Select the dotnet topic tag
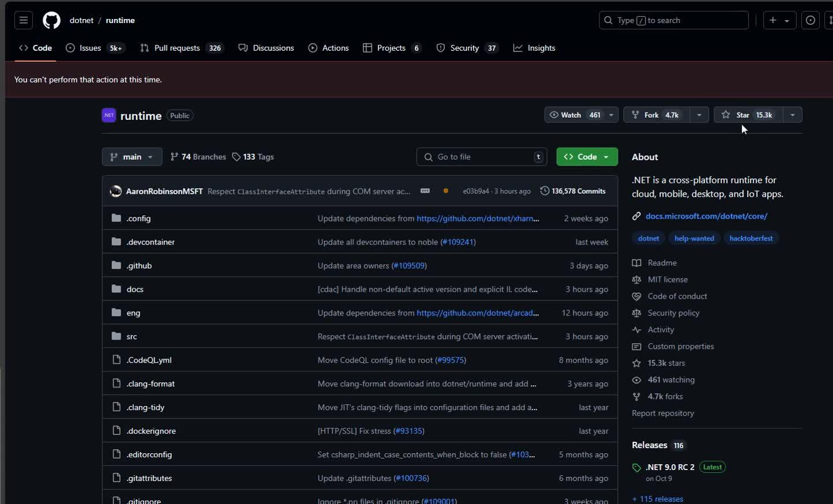 point(648,238)
